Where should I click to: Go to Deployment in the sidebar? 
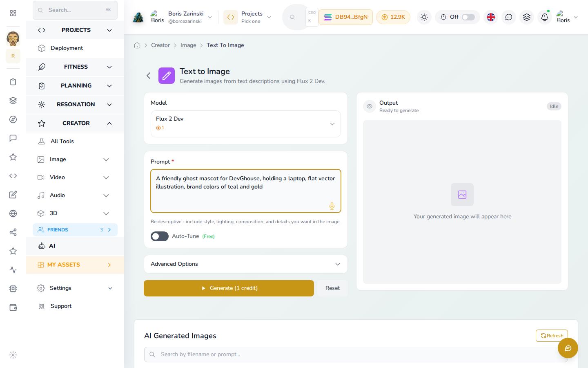[75, 48]
